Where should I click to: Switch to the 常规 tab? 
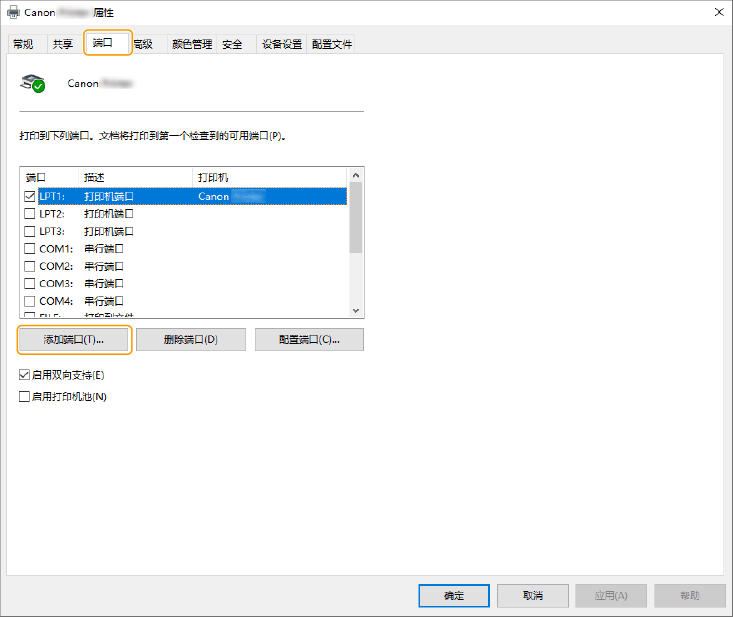click(x=24, y=44)
